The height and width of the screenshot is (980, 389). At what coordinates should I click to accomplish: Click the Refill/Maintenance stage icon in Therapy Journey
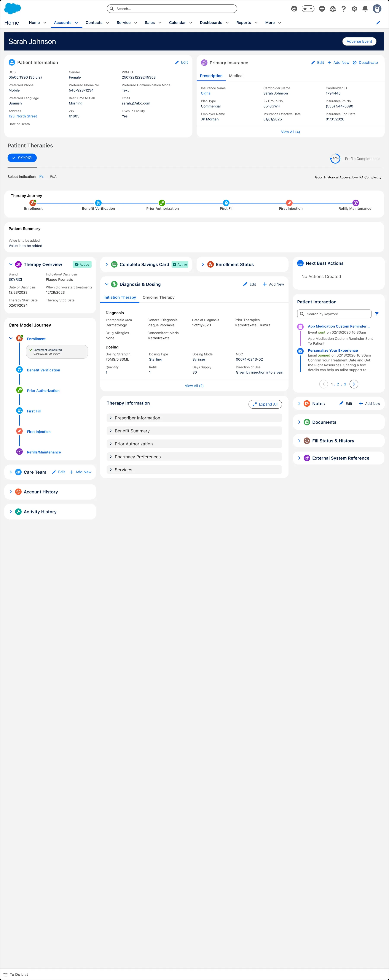tap(356, 203)
